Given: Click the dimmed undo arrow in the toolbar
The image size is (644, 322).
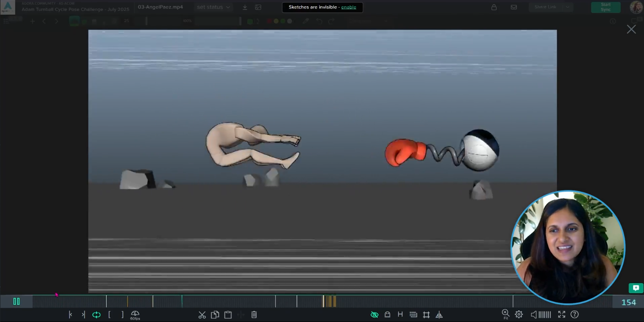Looking at the screenshot, I should pos(319,21).
